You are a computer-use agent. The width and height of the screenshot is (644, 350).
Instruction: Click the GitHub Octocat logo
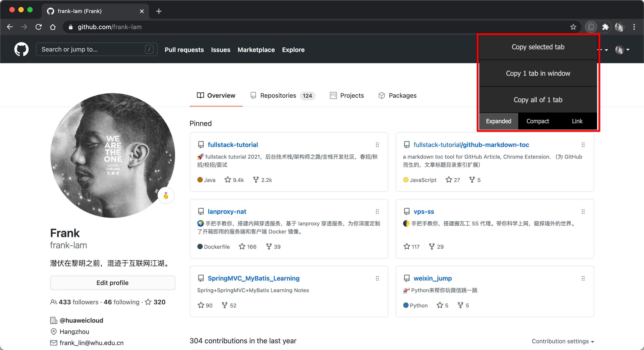click(21, 49)
